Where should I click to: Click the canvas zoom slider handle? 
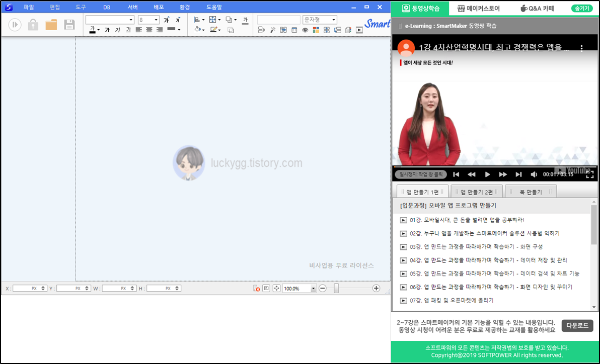point(336,288)
